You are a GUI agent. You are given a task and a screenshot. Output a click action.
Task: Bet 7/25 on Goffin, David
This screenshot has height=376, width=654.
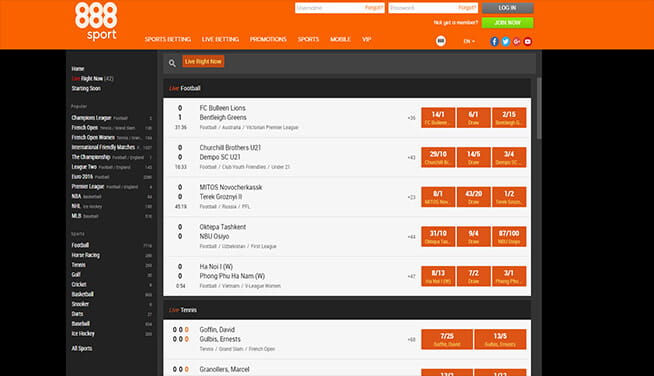pyautogui.click(x=447, y=339)
